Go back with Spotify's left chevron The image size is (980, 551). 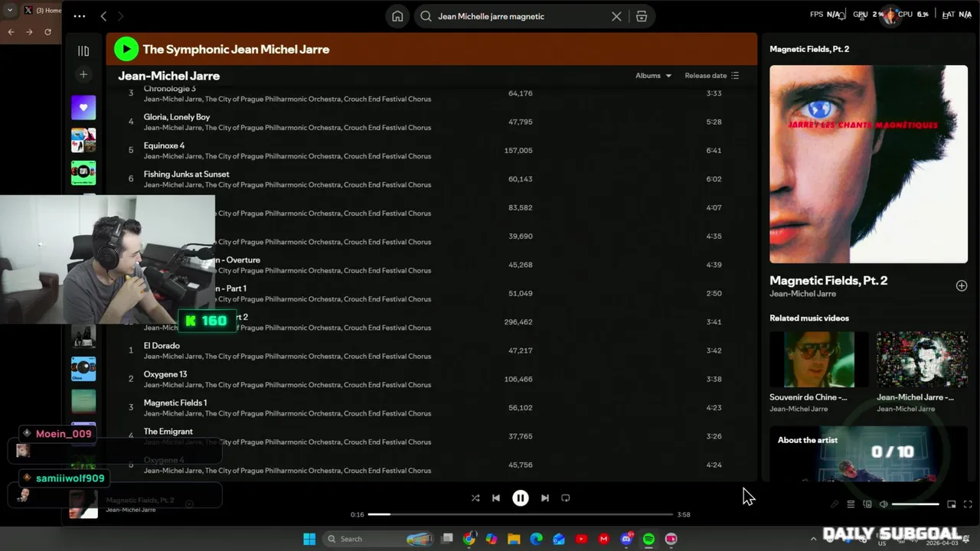click(x=103, y=16)
